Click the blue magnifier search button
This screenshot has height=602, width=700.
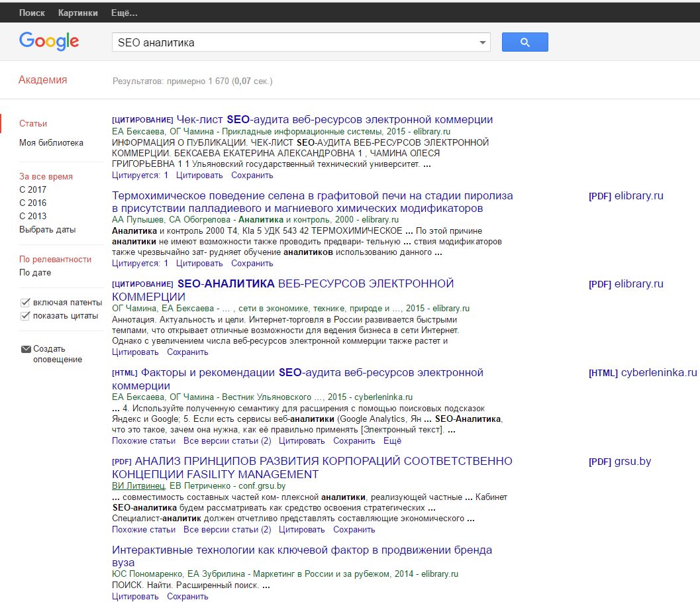click(x=525, y=42)
